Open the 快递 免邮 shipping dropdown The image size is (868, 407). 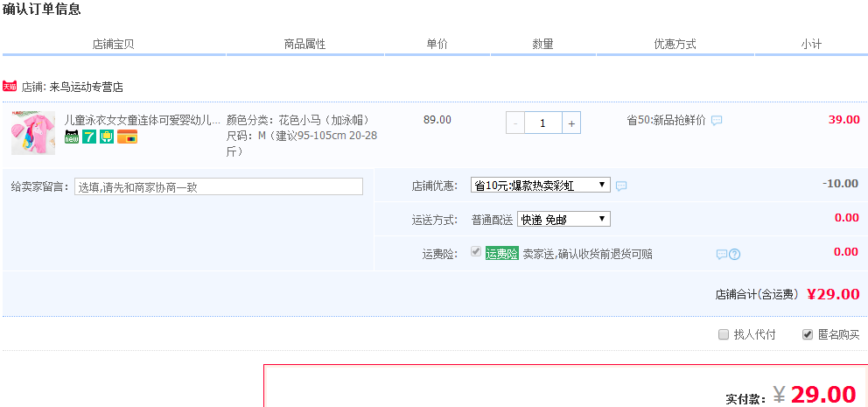563,220
